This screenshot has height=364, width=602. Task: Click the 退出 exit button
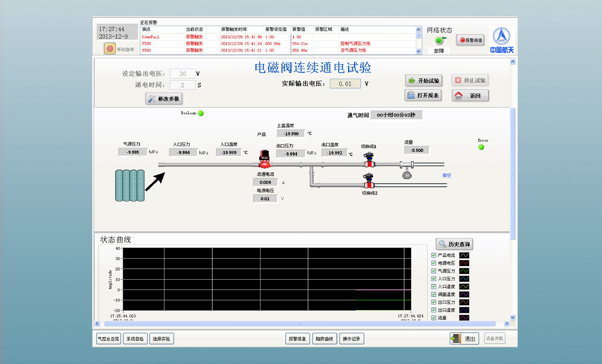click(x=464, y=339)
